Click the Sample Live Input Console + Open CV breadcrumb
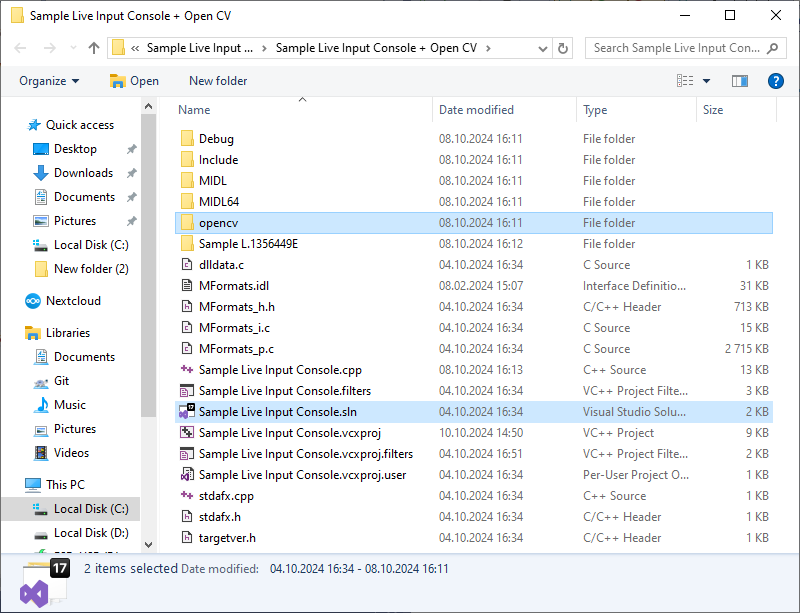This screenshot has width=800, height=613. pyautogui.click(x=376, y=48)
